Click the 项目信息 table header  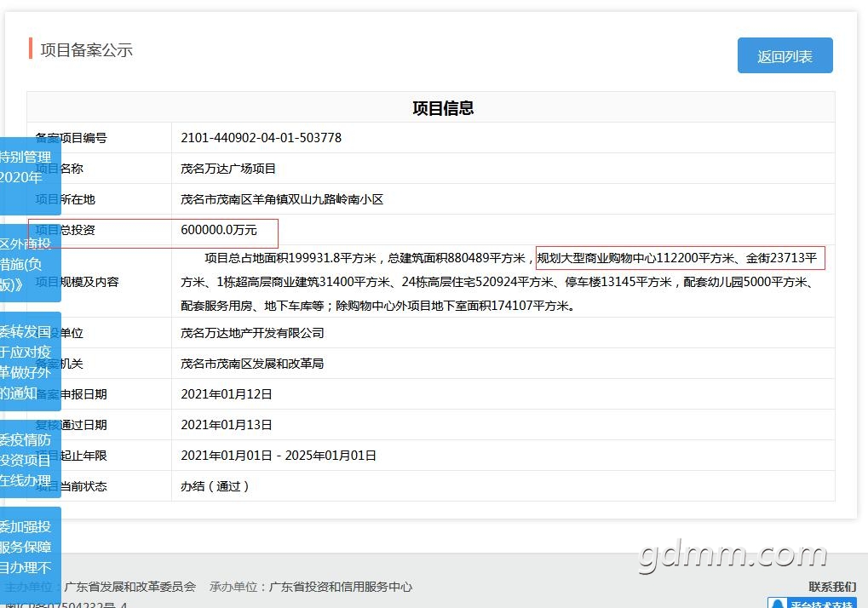[443, 108]
